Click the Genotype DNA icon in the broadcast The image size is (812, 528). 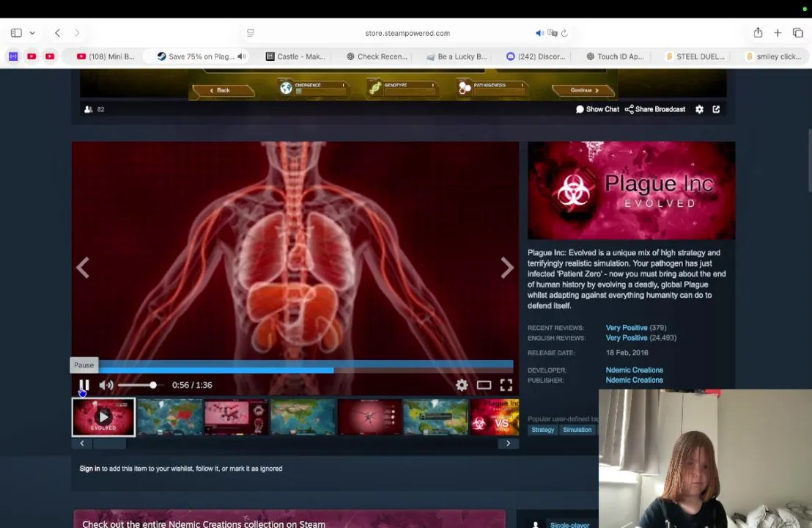click(375, 88)
